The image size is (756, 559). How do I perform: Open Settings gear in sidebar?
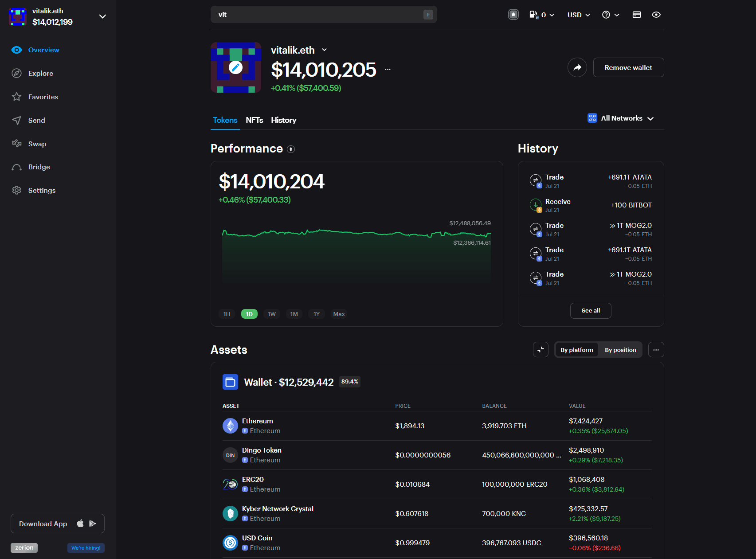(x=34, y=191)
